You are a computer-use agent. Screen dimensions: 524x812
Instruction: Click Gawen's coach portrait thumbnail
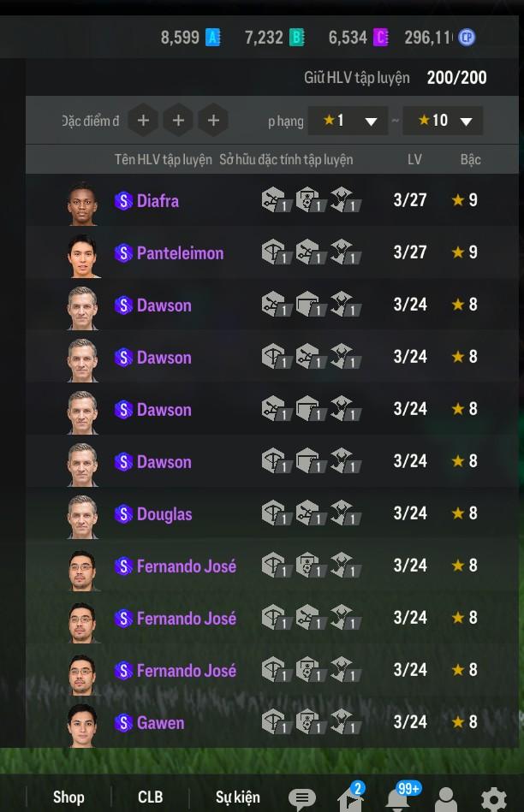(x=82, y=725)
